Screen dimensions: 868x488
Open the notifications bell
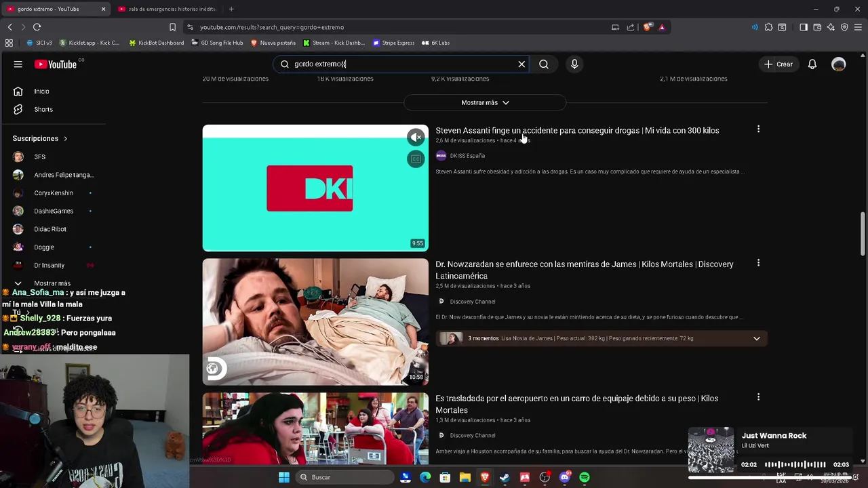(812, 64)
